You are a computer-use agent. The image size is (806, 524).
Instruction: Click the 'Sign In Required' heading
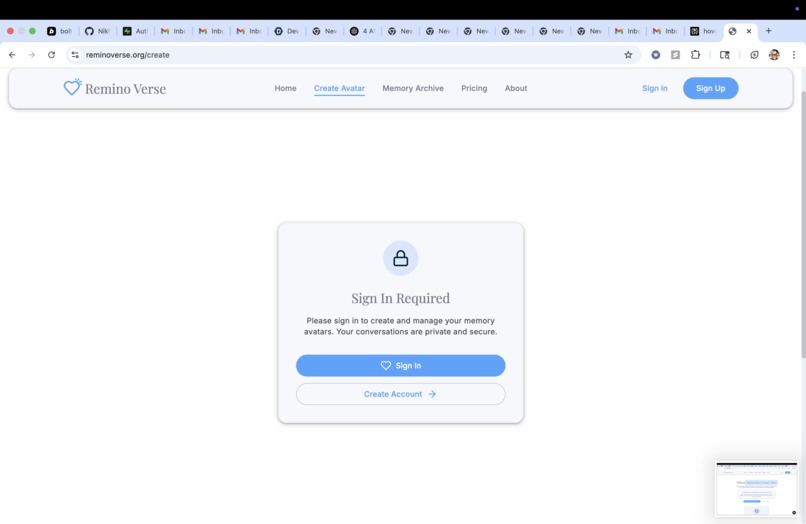click(x=400, y=298)
